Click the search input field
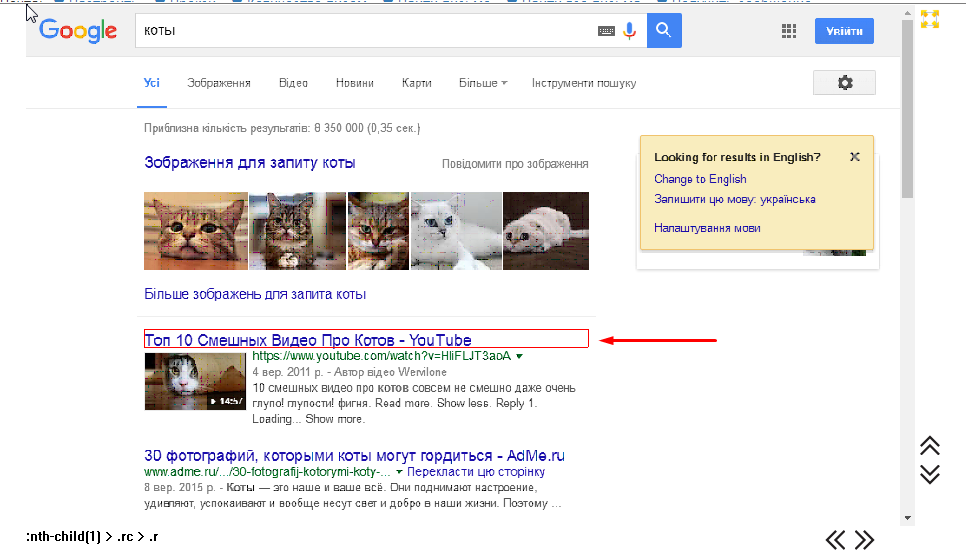This screenshot has width=966, height=553. click(365, 31)
